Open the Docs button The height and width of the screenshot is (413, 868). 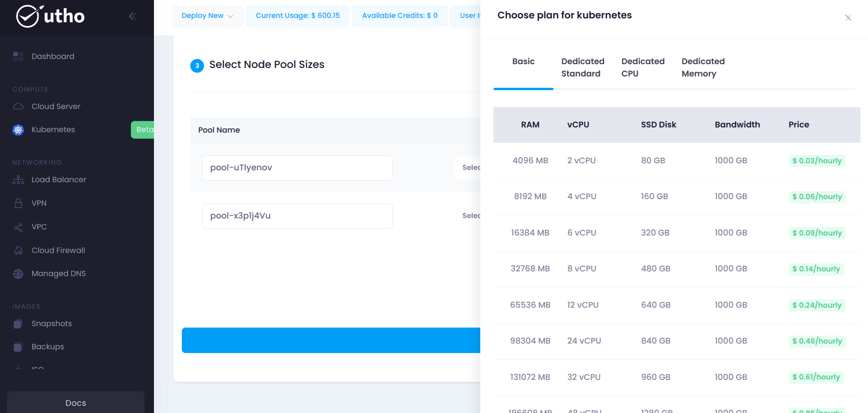[76, 403]
